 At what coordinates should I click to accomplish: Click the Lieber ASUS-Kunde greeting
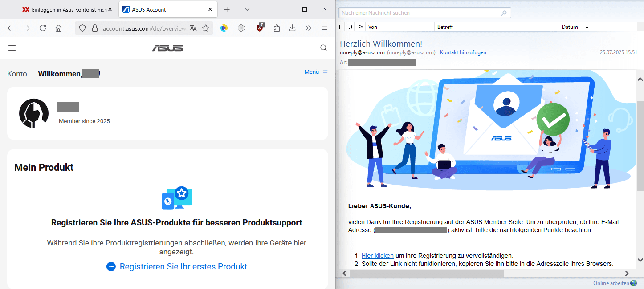coord(379,206)
